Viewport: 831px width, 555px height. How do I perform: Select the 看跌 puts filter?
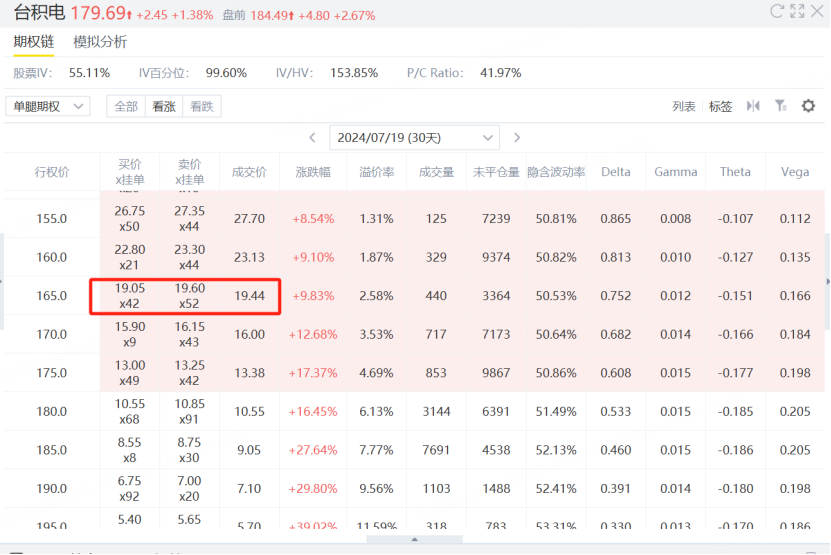pos(202,107)
